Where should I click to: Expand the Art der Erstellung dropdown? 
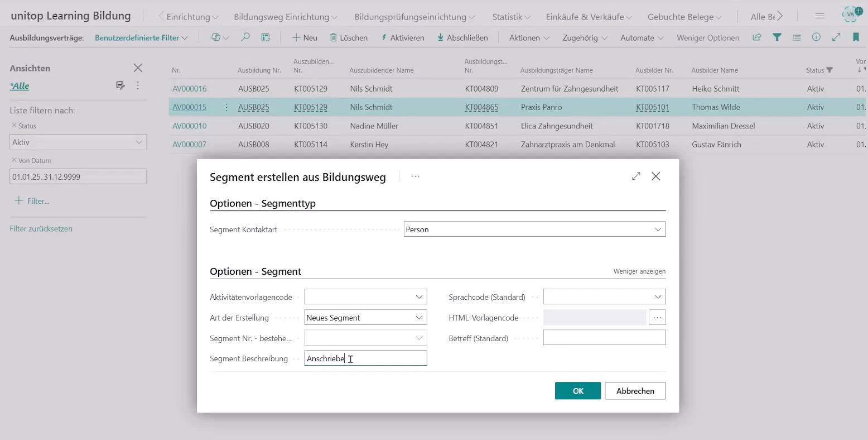point(419,318)
